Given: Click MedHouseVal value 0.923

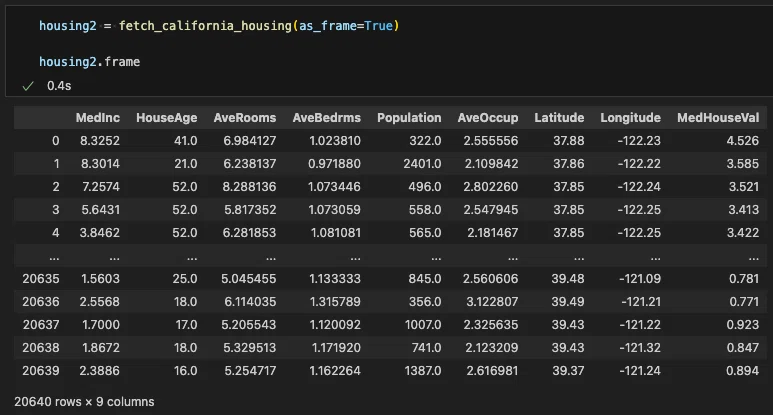Looking at the screenshot, I should pyautogui.click(x=742, y=324).
